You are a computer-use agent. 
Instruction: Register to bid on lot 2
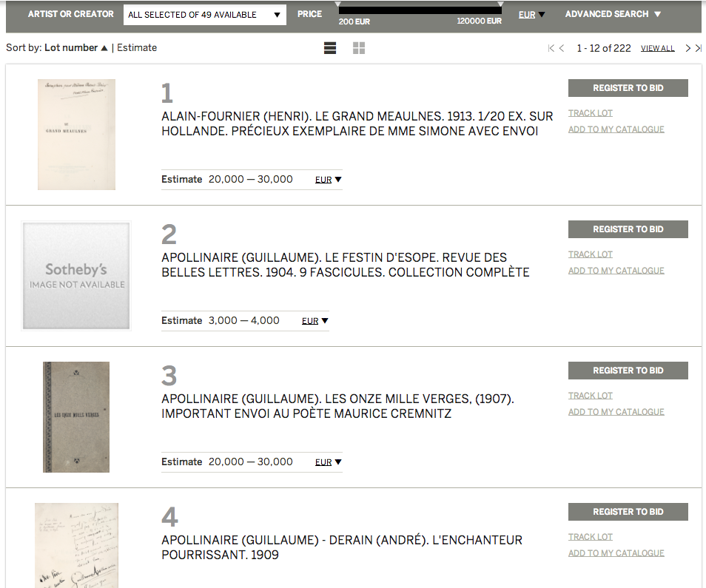click(628, 229)
